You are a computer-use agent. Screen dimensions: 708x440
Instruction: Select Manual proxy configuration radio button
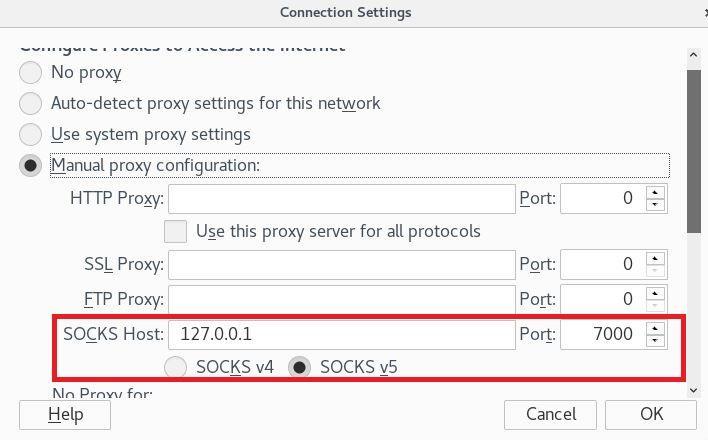[31, 166]
